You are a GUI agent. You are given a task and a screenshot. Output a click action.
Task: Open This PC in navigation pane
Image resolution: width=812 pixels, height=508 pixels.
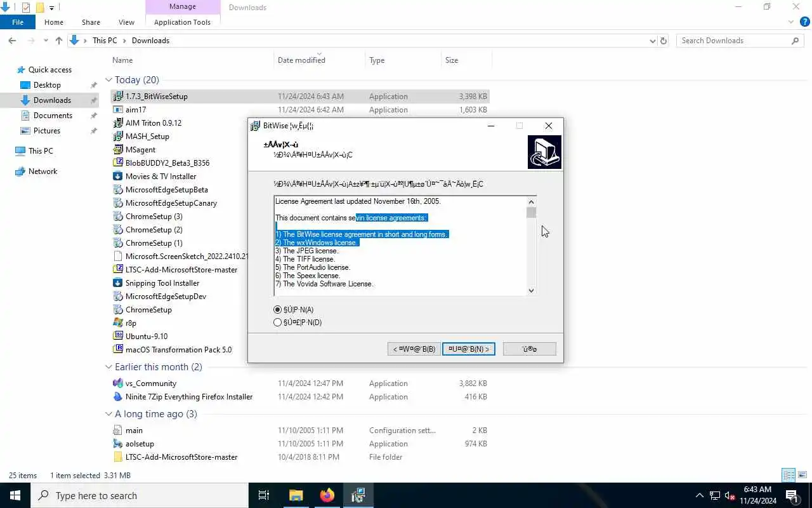click(41, 151)
